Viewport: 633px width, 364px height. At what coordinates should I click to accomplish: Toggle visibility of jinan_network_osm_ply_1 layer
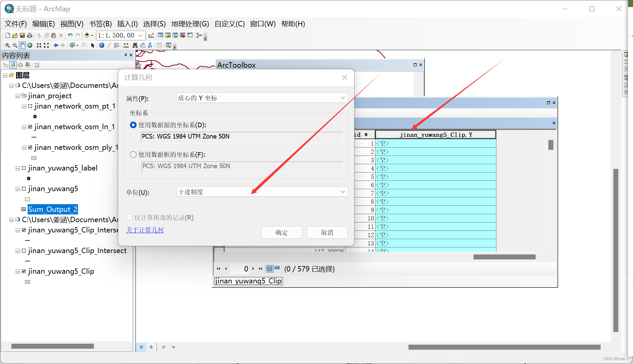click(x=30, y=148)
